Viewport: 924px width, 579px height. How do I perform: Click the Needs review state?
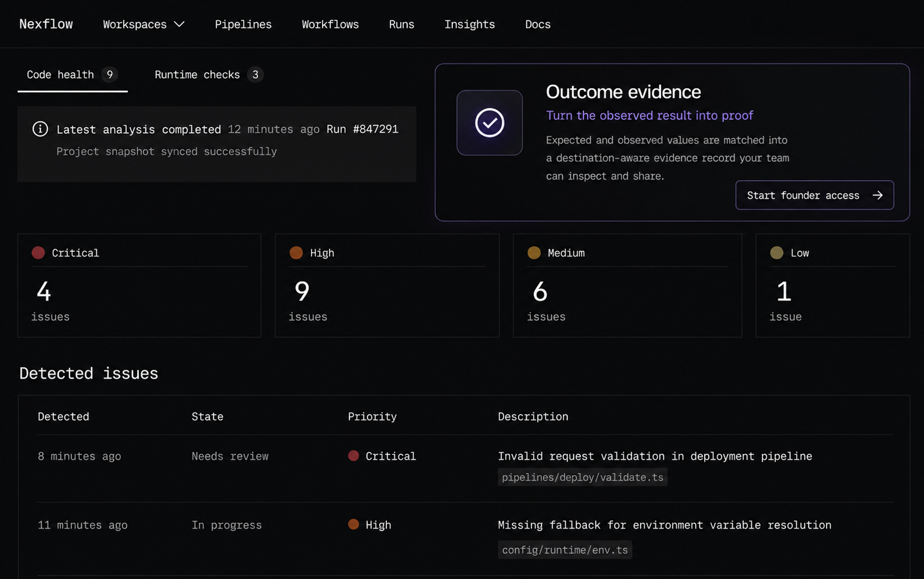230,457
